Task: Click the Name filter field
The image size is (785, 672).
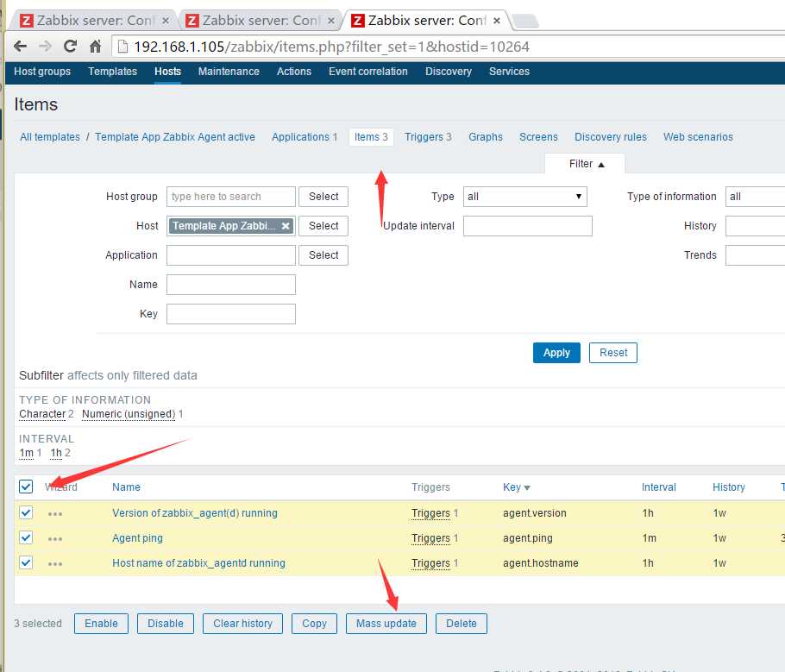Action: click(231, 285)
